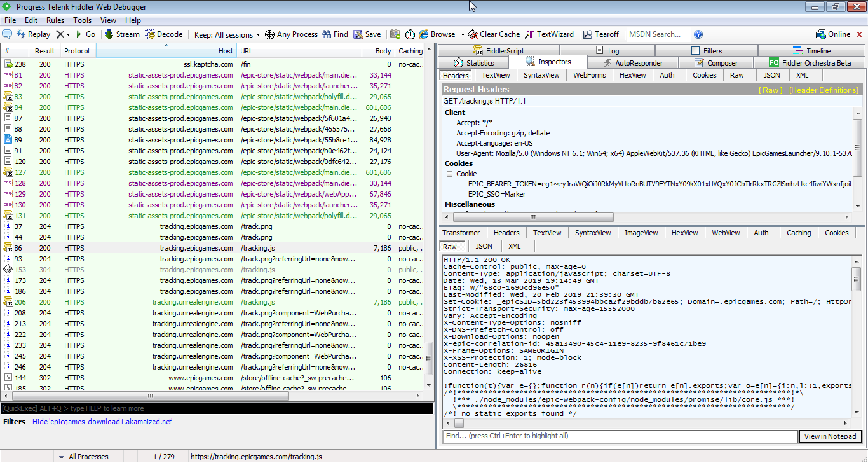Viewport: 868px width, 463px height.
Task: Click the comment bubble icon in toolbar
Action: click(8, 34)
